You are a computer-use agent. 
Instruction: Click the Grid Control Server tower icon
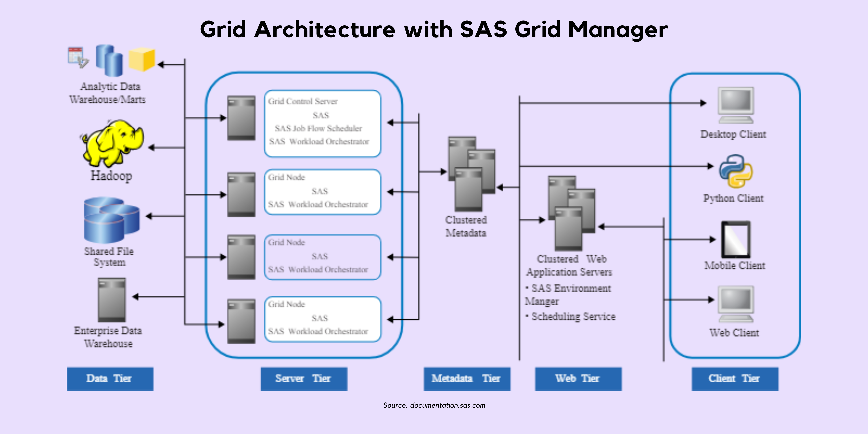tap(241, 118)
